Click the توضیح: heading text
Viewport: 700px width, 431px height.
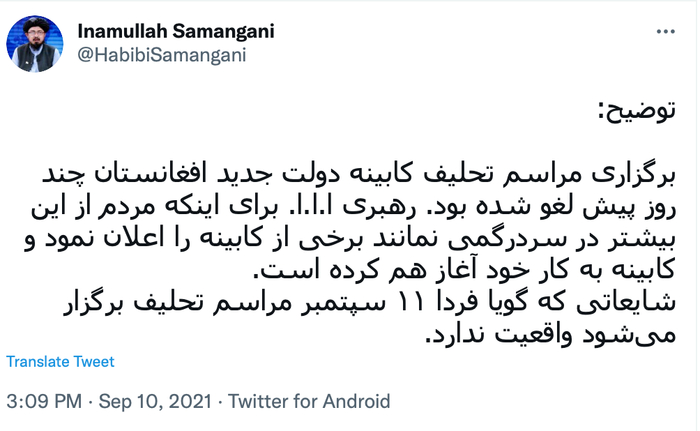point(638,110)
